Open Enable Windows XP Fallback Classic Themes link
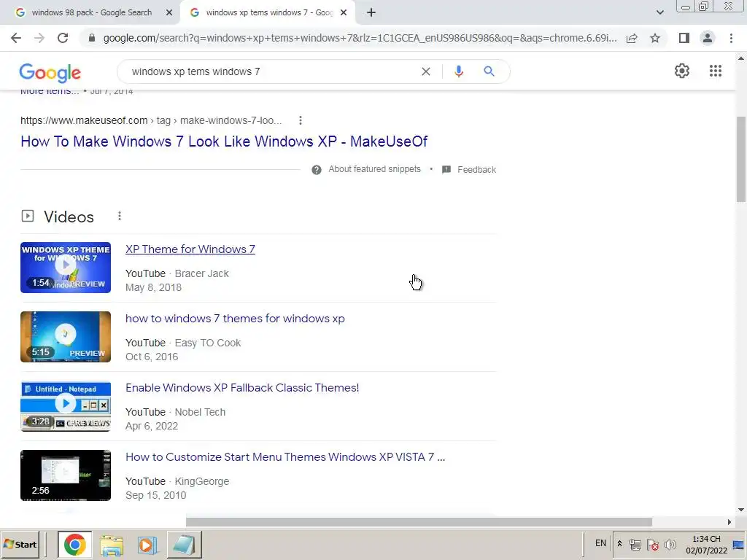Screen dimensions: 747x560 coord(242,388)
